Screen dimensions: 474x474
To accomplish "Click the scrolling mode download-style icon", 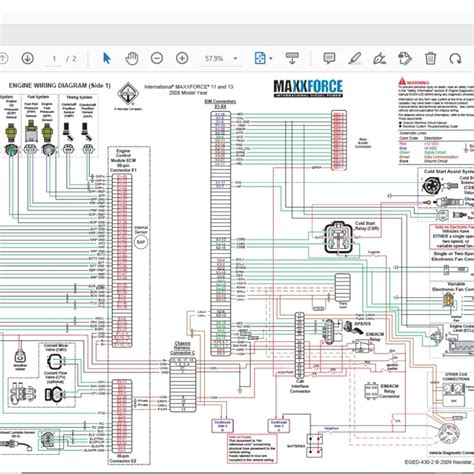I will coord(292,58).
